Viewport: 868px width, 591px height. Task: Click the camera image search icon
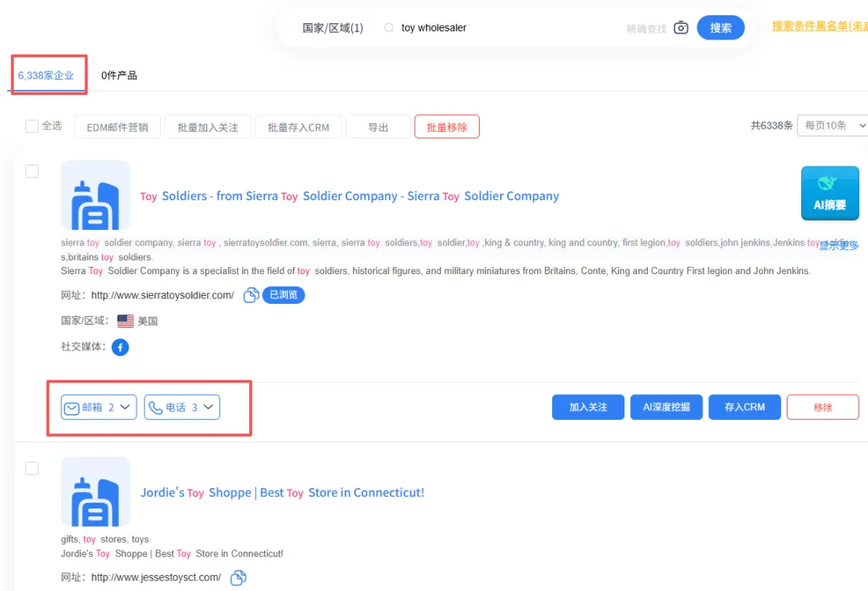(x=681, y=27)
